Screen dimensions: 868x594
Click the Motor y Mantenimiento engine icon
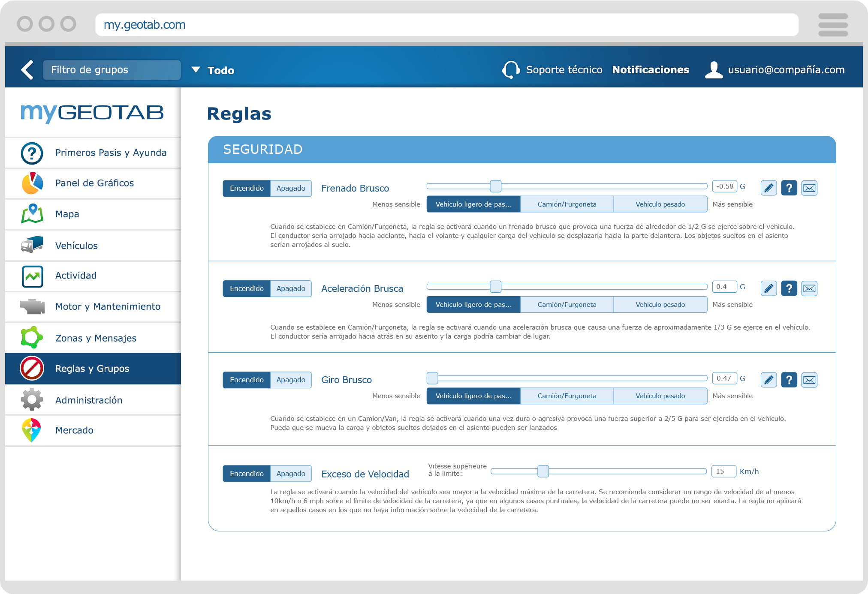(x=31, y=307)
